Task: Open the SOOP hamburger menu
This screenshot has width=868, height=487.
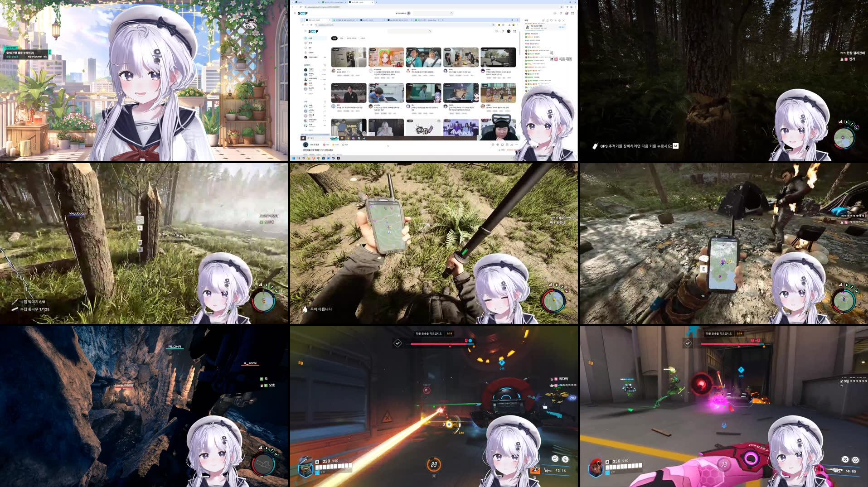Action: click(305, 31)
